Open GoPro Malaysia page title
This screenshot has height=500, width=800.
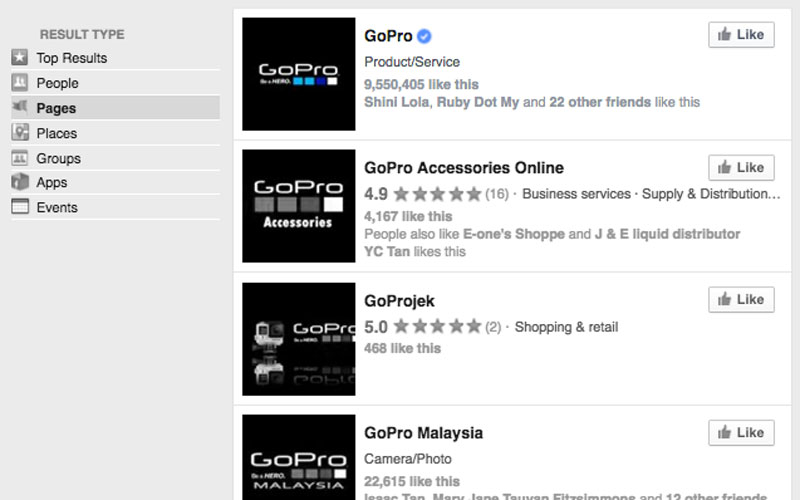coord(423,433)
